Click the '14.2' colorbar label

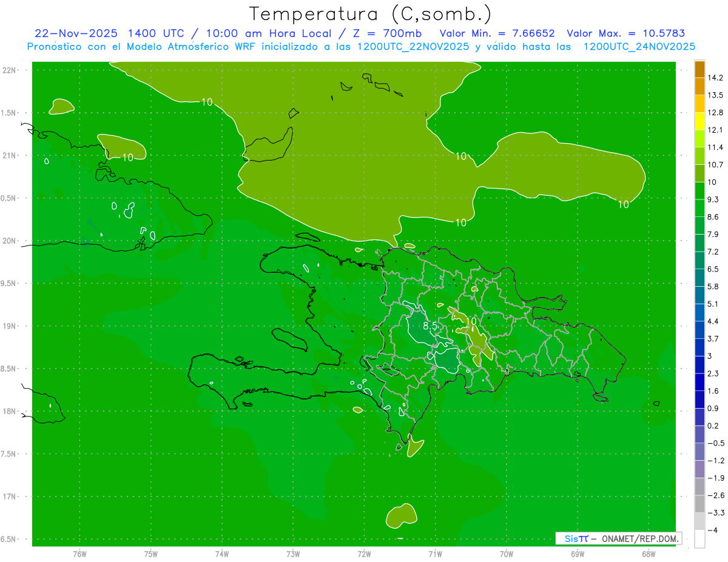(716, 78)
